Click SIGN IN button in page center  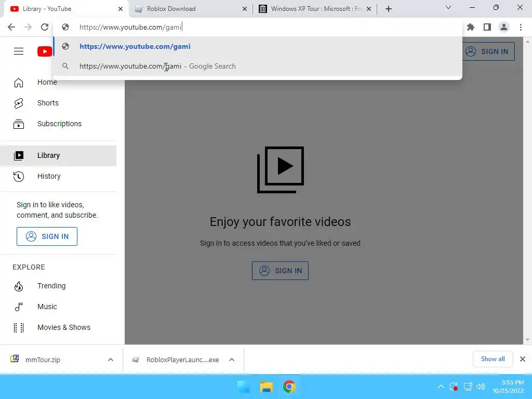[x=280, y=271]
